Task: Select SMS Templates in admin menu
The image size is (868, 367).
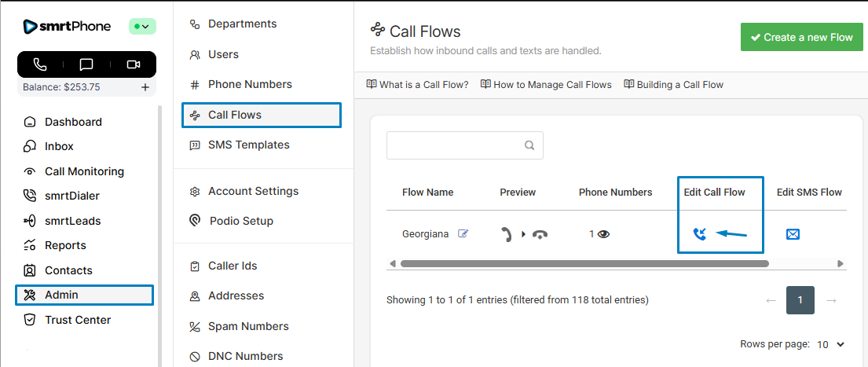Action: (248, 145)
